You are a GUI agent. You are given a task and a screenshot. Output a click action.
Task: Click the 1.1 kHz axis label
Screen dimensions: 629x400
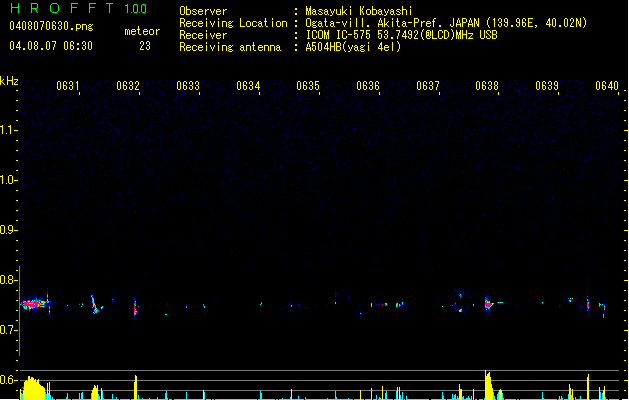pyautogui.click(x=9, y=130)
